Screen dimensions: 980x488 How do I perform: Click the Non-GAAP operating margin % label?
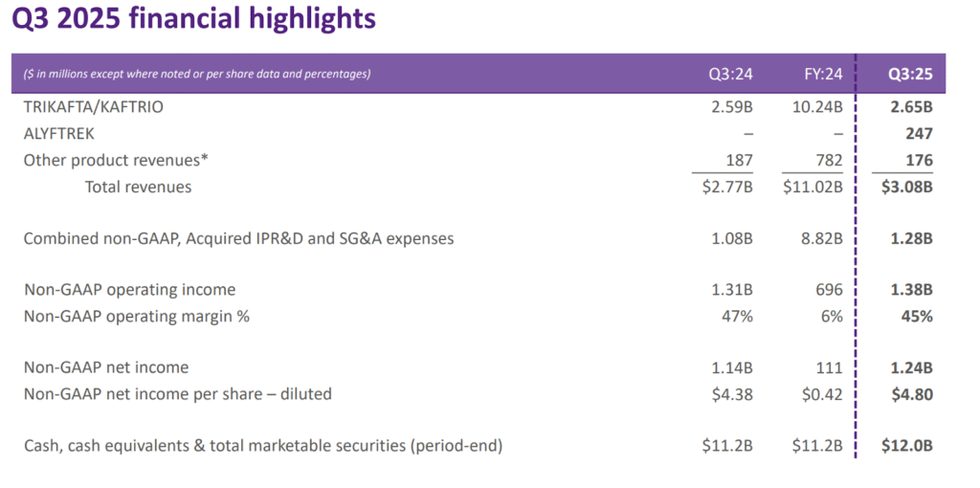pyautogui.click(x=137, y=316)
